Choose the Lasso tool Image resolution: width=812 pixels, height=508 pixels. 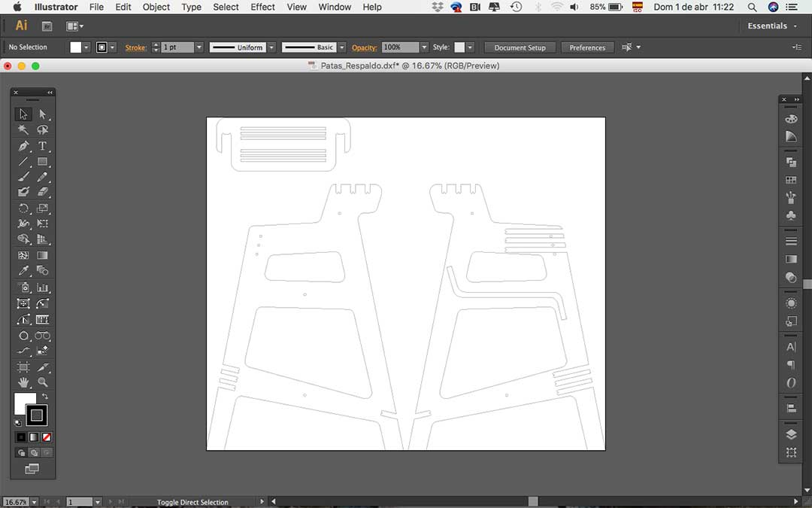pos(42,129)
